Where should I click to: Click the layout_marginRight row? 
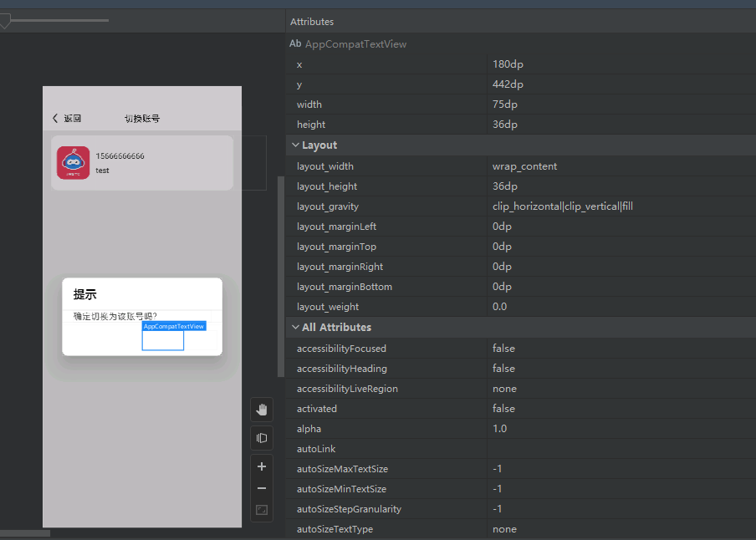pos(521,267)
